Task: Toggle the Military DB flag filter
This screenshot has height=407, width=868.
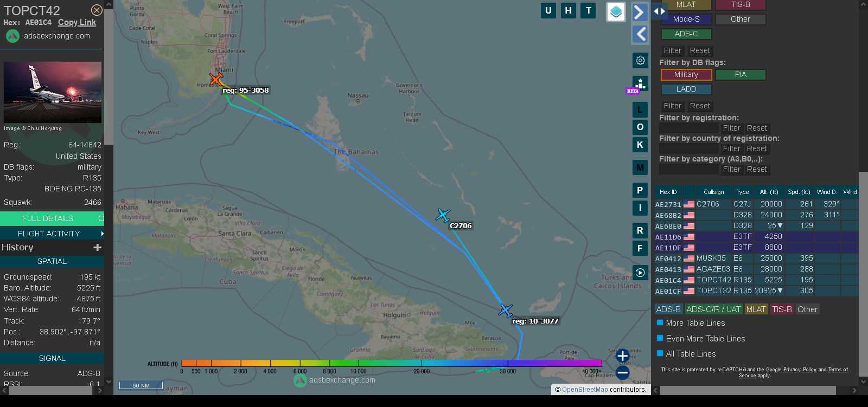Action: click(686, 74)
